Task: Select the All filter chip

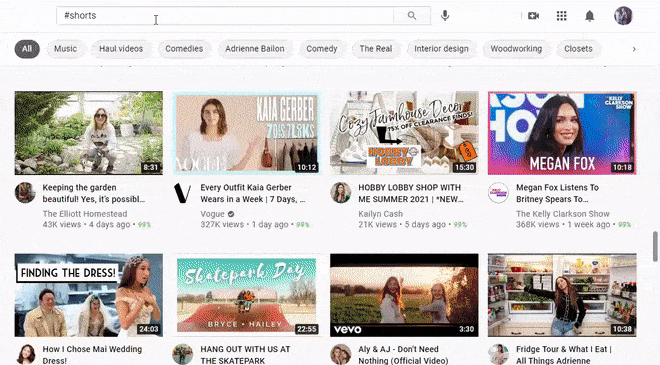Action: click(27, 49)
